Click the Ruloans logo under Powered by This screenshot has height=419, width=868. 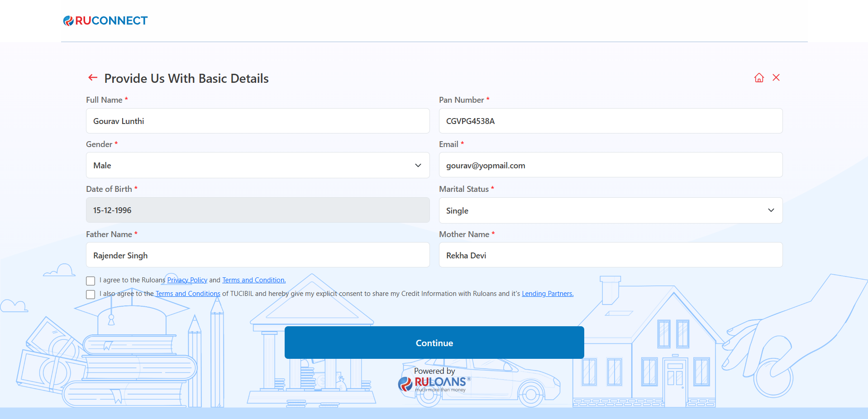[x=434, y=384]
